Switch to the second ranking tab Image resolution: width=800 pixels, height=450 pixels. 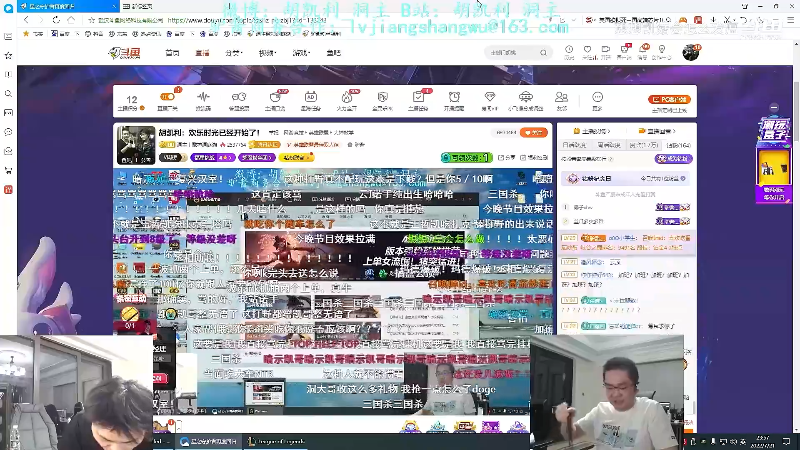pyautogui.click(x=609, y=145)
